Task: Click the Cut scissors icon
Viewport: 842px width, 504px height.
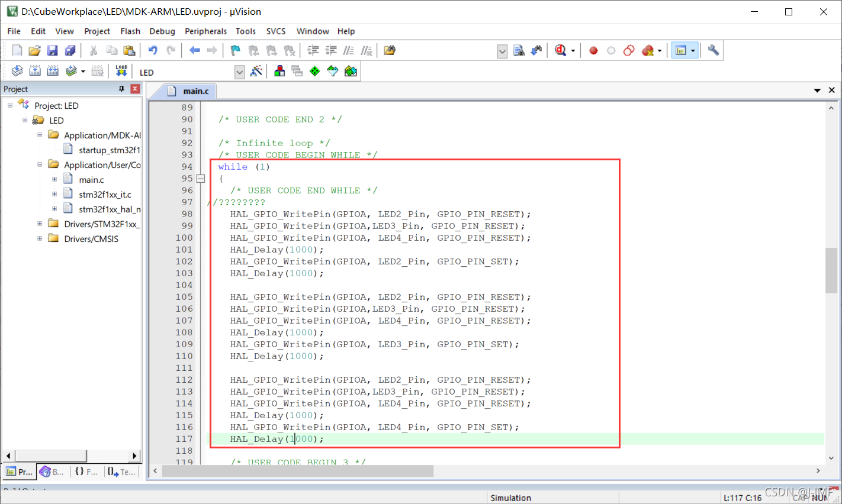Action: [94, 50]
